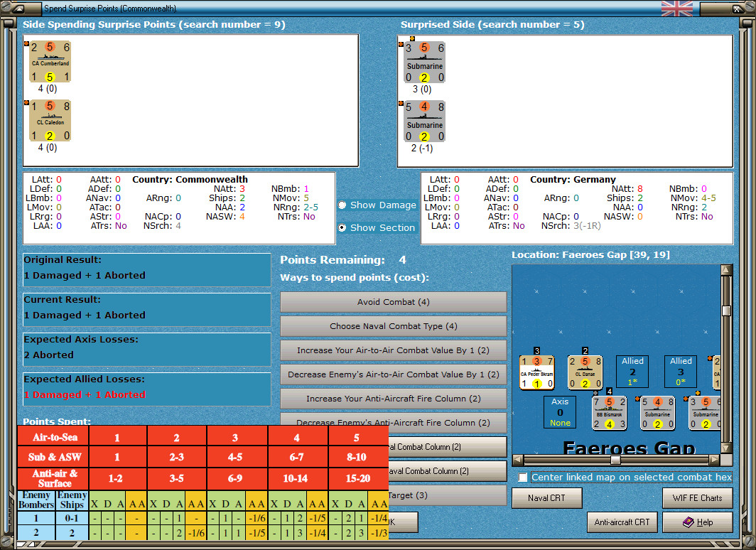Screen dimensions: 756x550
Task: Enable Center linked map on selected combat hex
Action: [523, 478]
